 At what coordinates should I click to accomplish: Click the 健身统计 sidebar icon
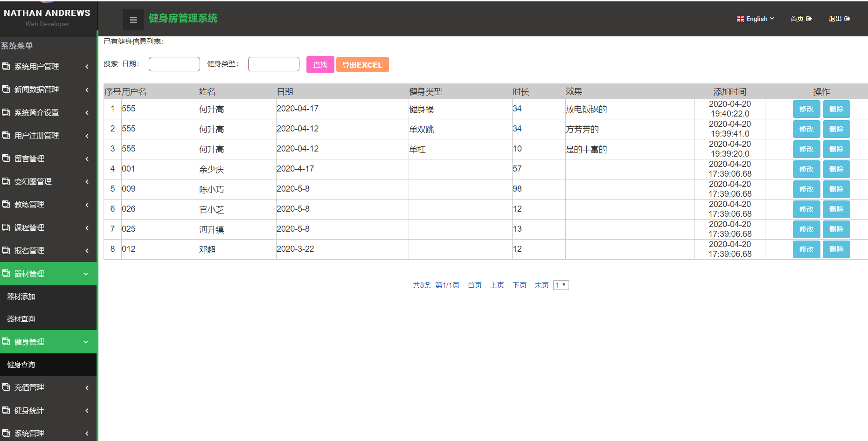coord(6,410)
